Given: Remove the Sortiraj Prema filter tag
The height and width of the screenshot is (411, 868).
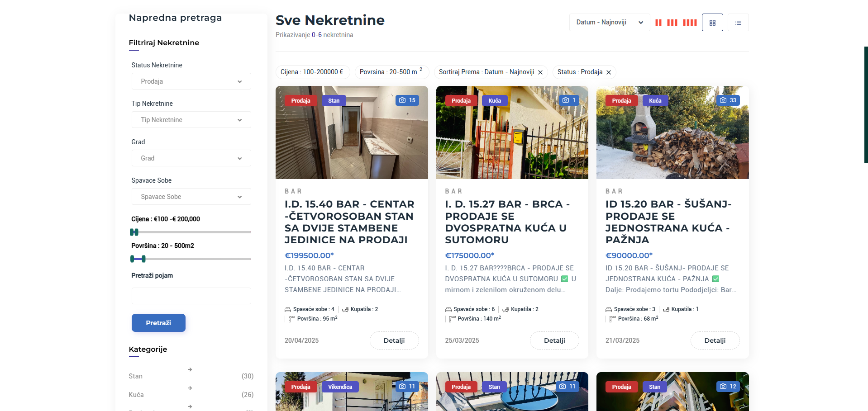Looking at the screenshot, I should [x=540, y=72].
